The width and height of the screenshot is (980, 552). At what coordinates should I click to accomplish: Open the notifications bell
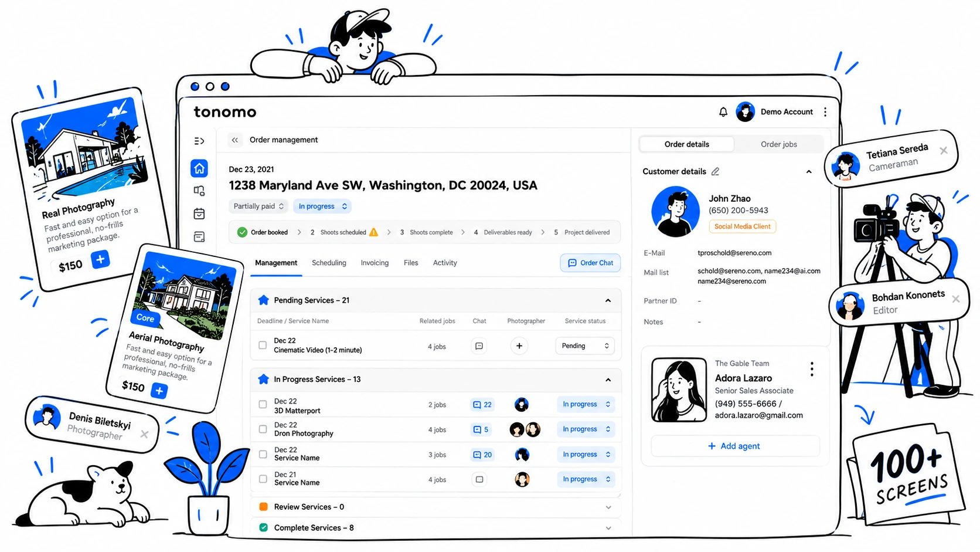pyautogui.click(x=723, y=112)
